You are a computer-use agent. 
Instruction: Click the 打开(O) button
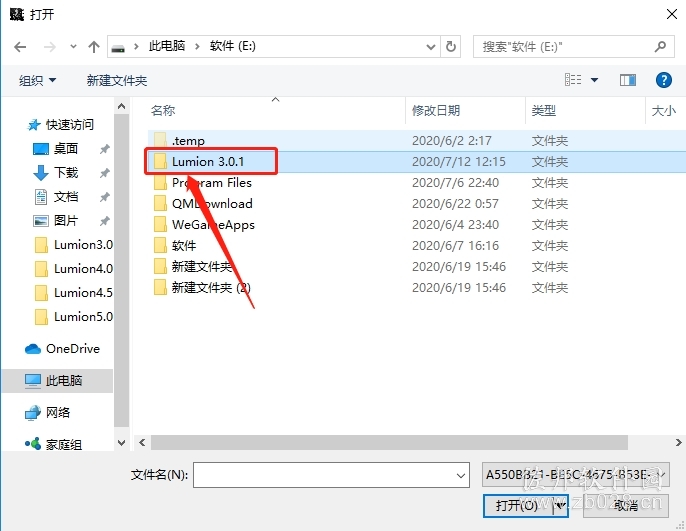(517, 506)
